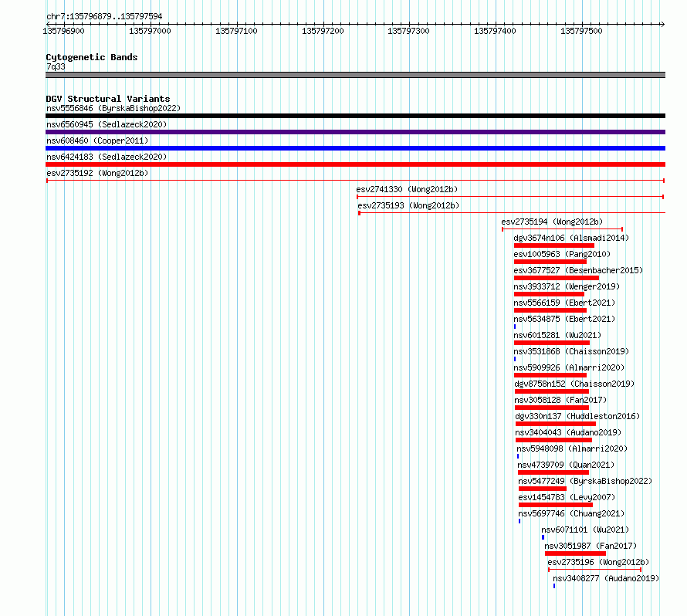Select red bar under esv3677527

(x=557, y=278)
